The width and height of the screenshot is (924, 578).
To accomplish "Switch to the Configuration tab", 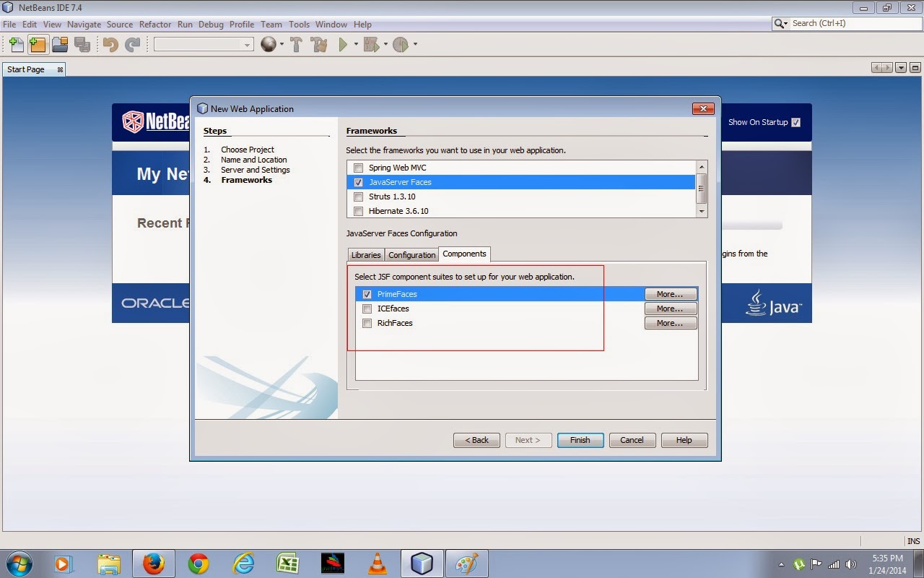I will tap(412, 255).
